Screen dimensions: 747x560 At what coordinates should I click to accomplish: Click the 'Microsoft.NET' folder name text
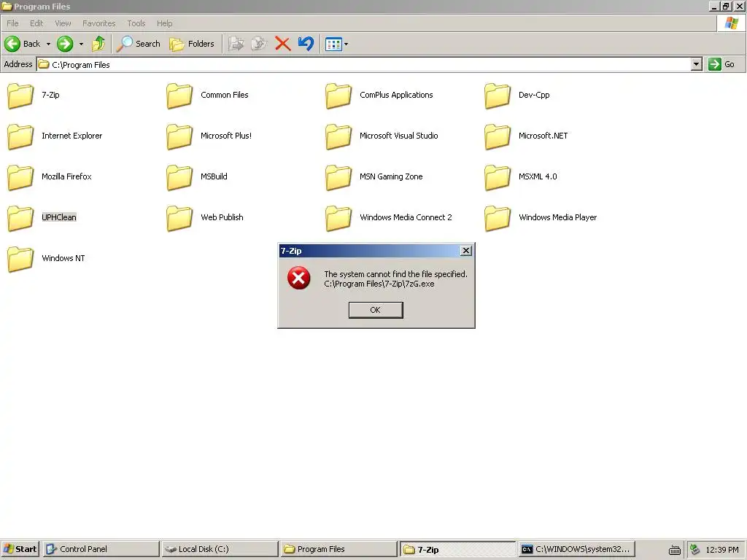tap(543, 136)
